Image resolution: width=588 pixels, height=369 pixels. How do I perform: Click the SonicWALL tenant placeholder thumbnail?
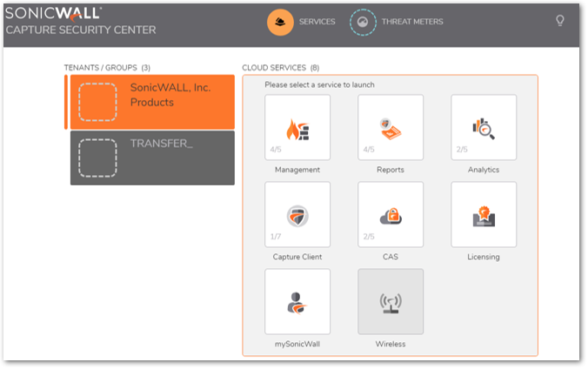pos(97,102)
